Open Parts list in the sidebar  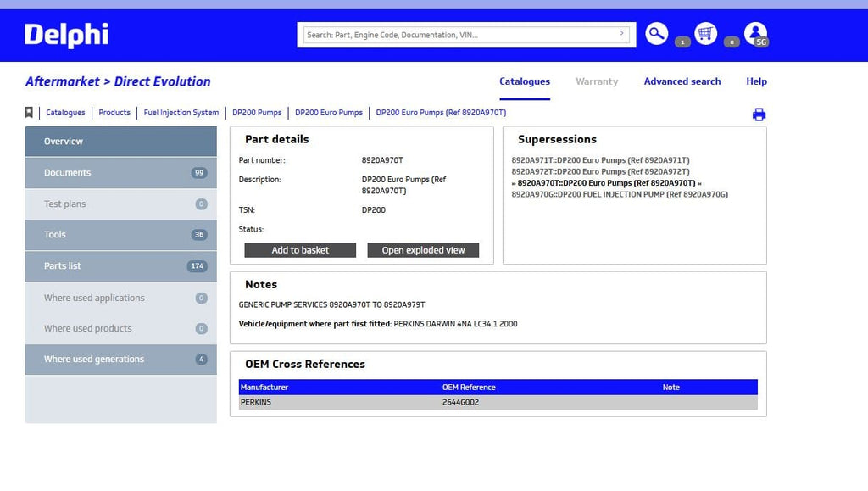click(x=120, y=266)
